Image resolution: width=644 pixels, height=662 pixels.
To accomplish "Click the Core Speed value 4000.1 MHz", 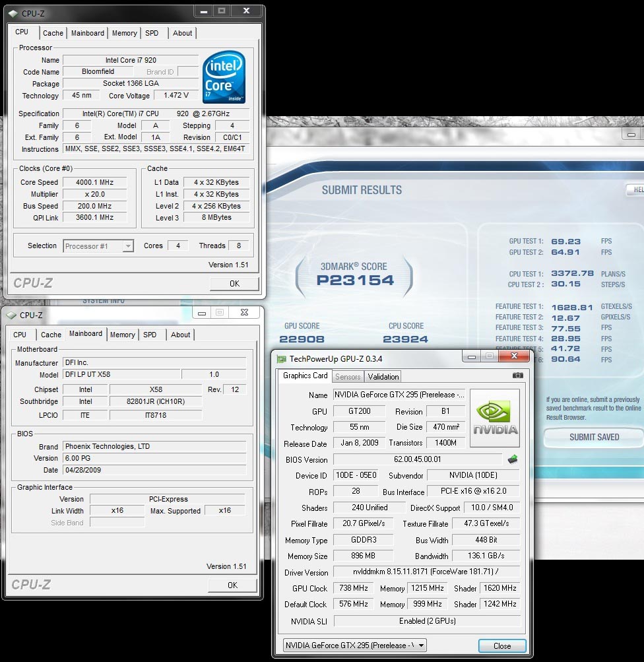I will click(x=94, y=182).
